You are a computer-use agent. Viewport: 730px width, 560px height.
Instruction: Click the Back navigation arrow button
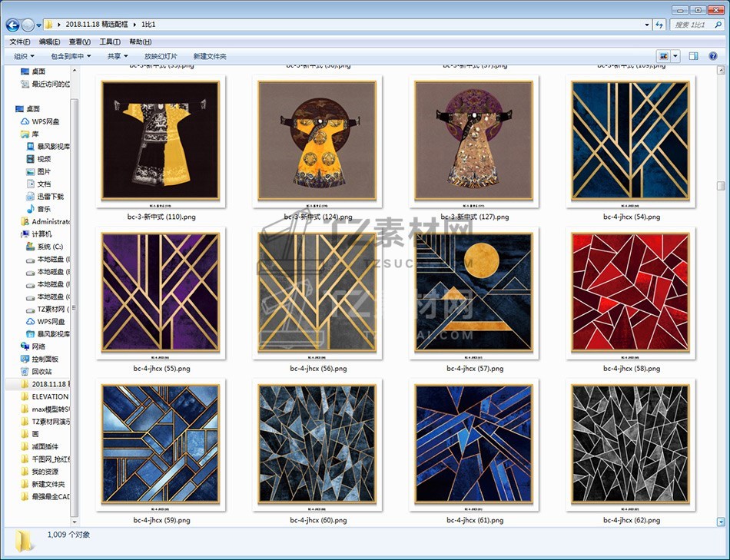pyautogui.click(x=12, y=25)
